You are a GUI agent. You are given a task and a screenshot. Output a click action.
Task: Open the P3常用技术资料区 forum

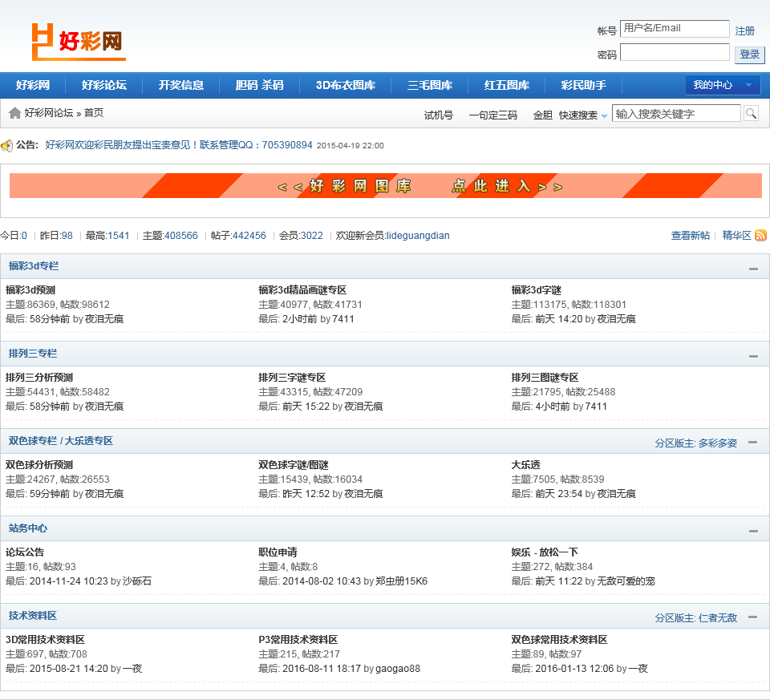(298, 640)
